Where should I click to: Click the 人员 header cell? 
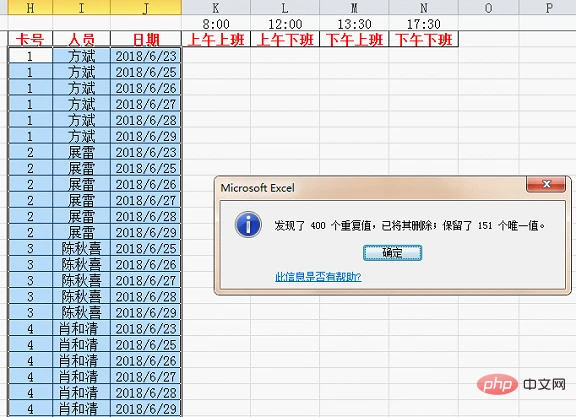coord(82,39)
